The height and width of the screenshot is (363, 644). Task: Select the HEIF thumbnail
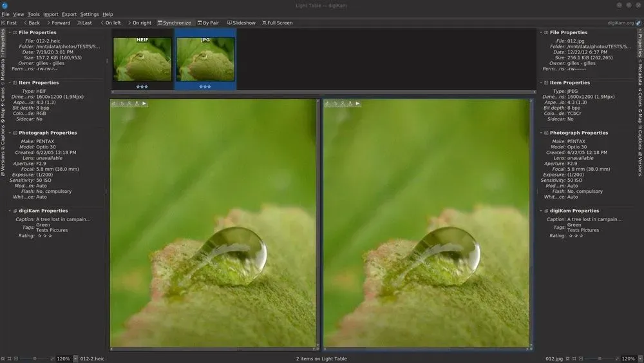(142, 59)
